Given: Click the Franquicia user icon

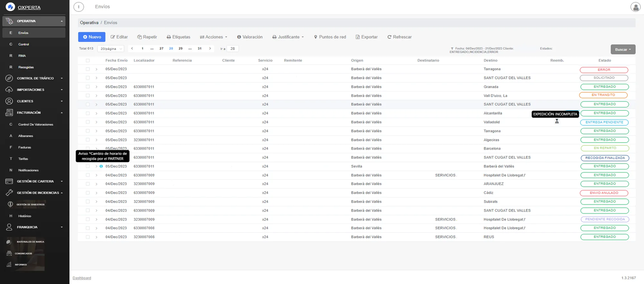Looking at the screenshot, I should [x=9, y=227].
